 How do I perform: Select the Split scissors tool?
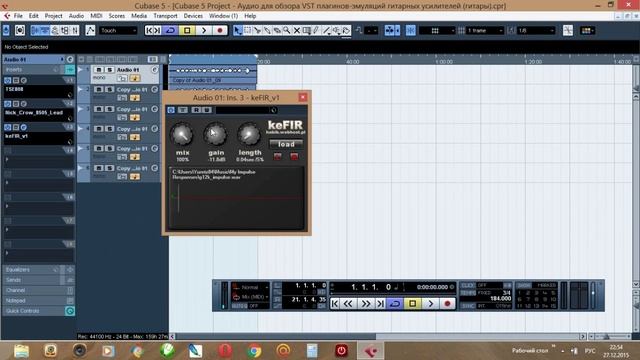(258, 31)
